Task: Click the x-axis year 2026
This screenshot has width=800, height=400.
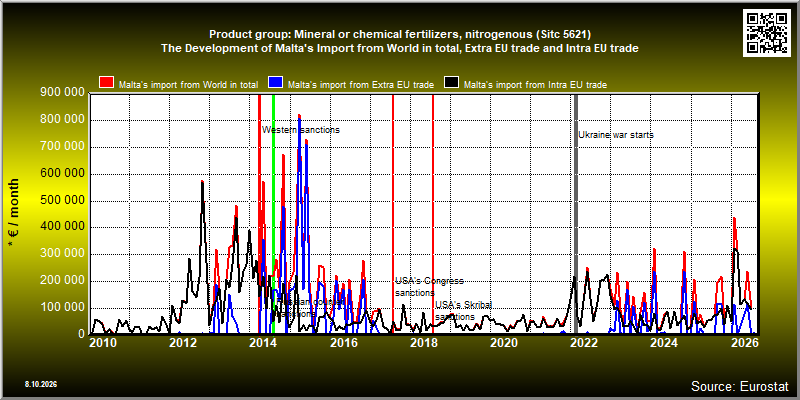Action: pyautogui.click(x=744, y=342)
